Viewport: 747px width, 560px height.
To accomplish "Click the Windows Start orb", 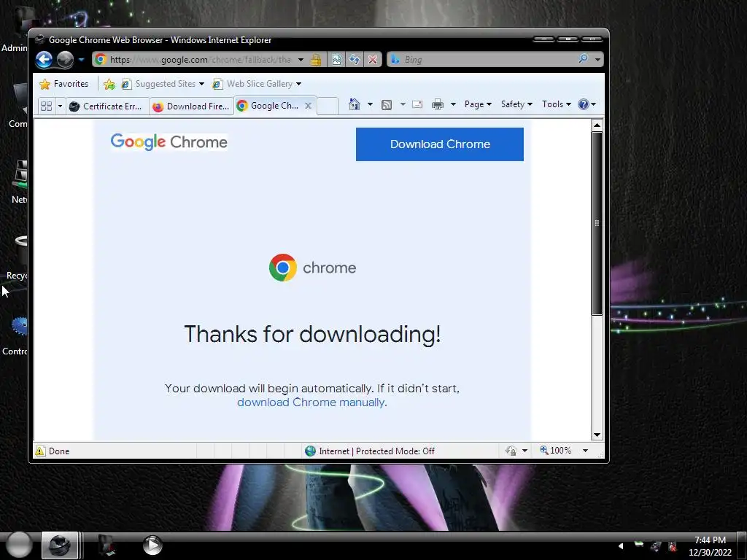I will (19, 545).
